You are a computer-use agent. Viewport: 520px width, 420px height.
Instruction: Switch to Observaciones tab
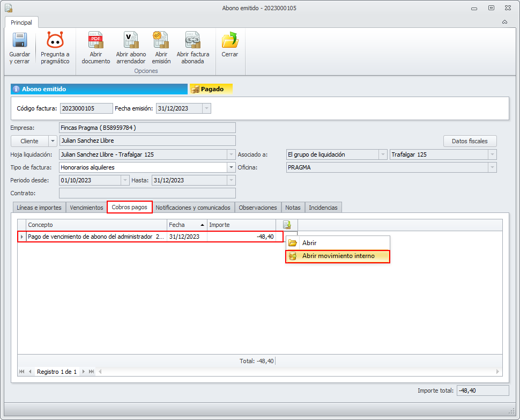(x=258, y=208)
